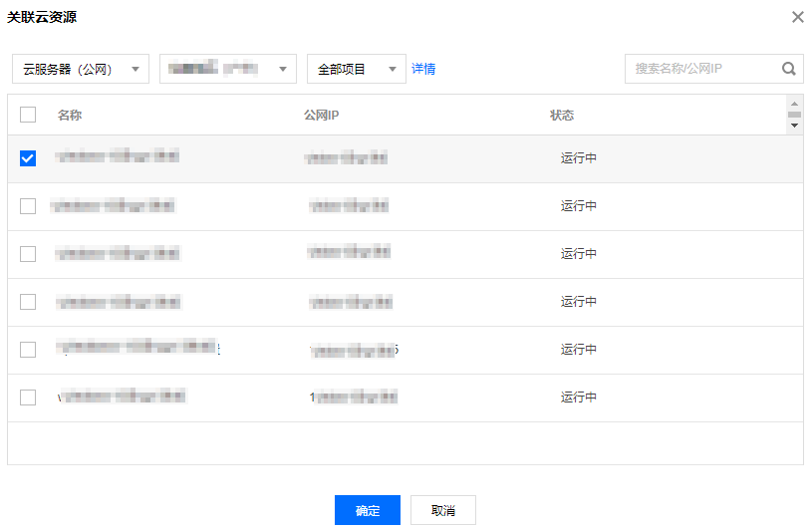Uncheck the first row checkbox
The image size is (812, 530).
click(28, 158)
